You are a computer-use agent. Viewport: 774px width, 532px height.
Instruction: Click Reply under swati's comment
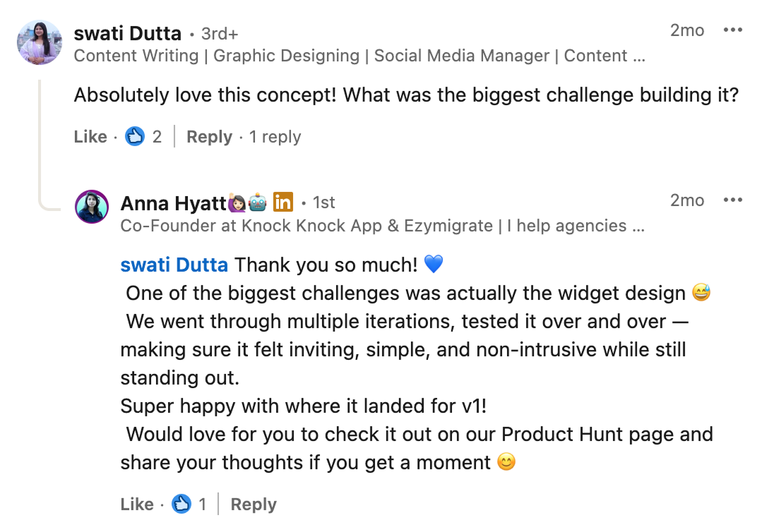(209, 137)
